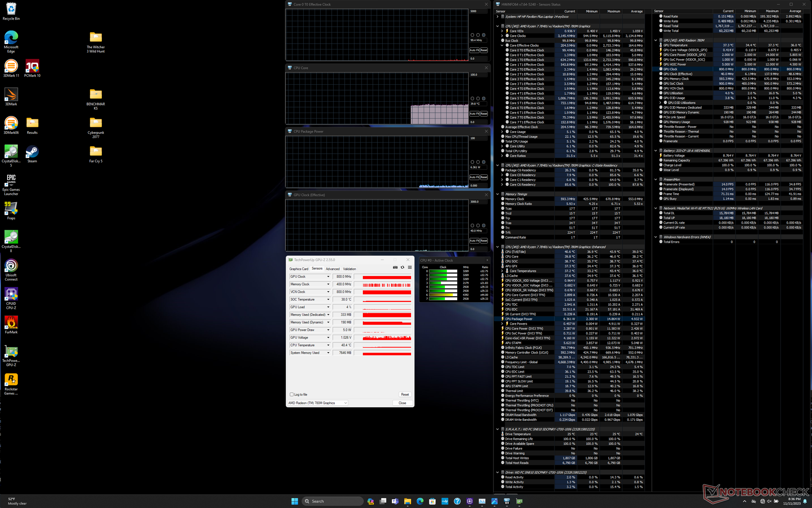Open the Fraps desktop shortcut

coord(11,211)
